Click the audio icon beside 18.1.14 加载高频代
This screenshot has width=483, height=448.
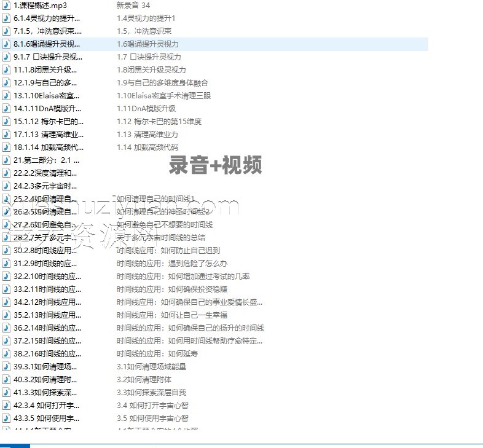(6, 147)
